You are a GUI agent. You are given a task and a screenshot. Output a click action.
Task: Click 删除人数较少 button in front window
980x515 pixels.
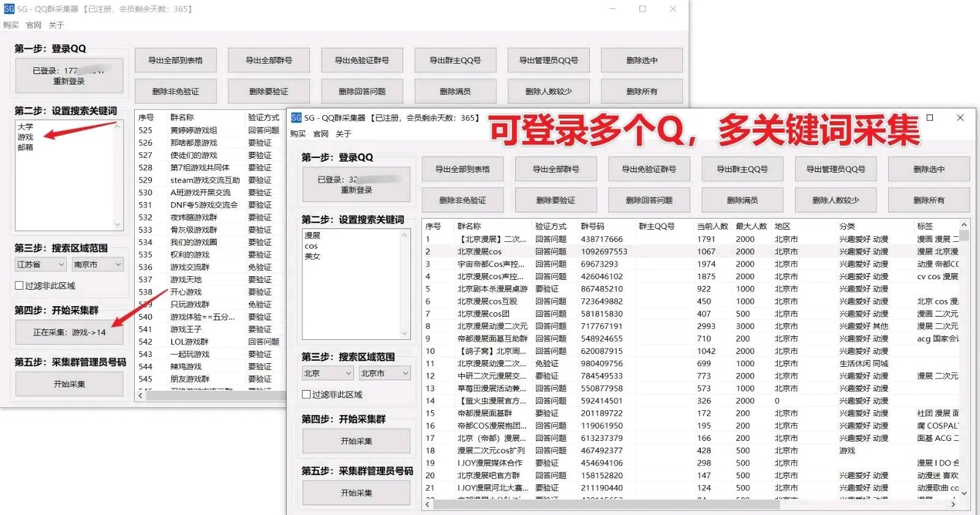pos(835,200)
